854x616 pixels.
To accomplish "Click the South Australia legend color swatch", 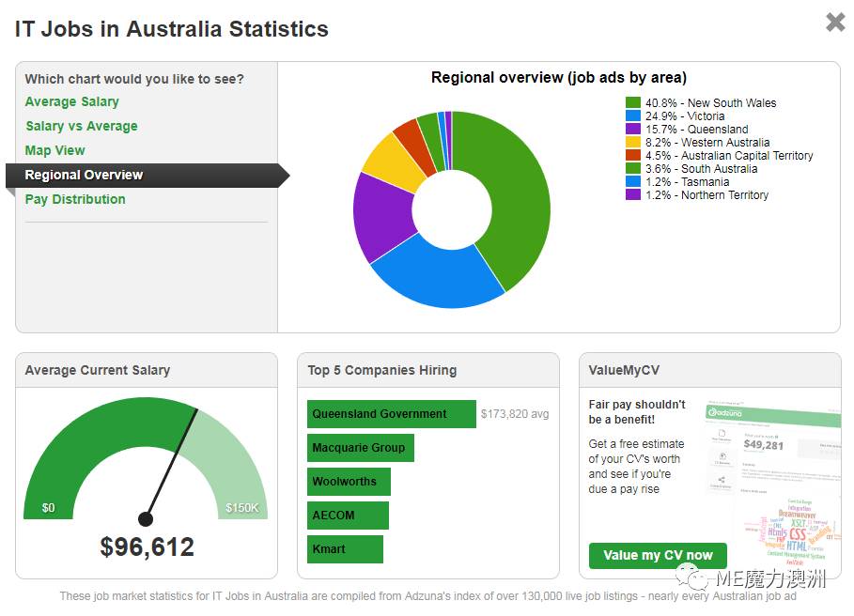I will coord(633,169).
